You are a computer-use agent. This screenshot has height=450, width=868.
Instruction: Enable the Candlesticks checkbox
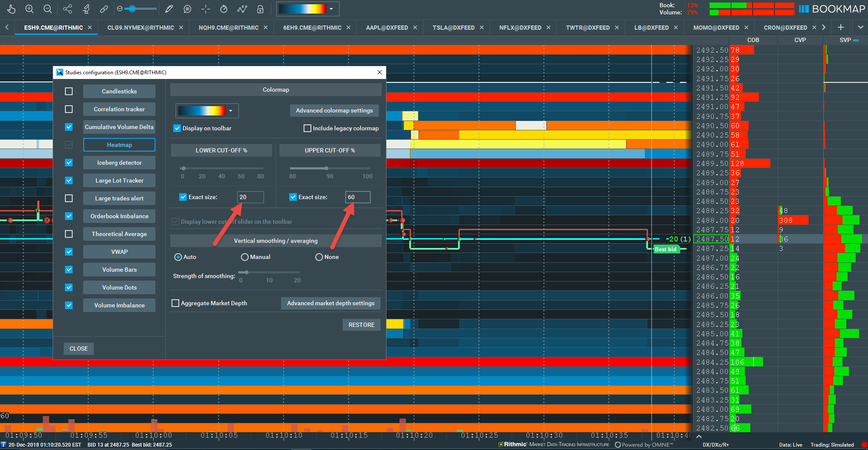69,91
